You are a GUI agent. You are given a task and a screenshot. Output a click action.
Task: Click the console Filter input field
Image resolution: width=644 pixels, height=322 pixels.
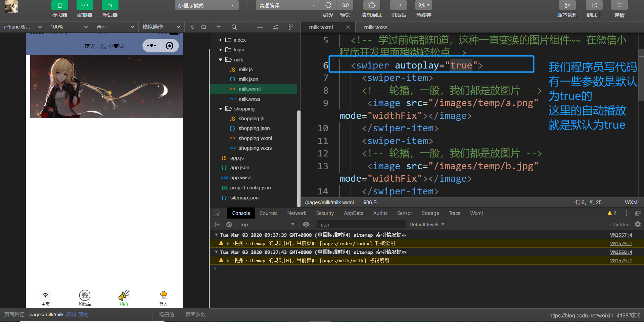point(361,225)
